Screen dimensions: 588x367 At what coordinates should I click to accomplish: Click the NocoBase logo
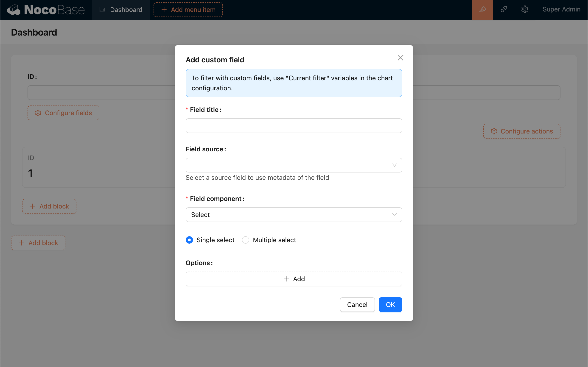tap(46, 10)
